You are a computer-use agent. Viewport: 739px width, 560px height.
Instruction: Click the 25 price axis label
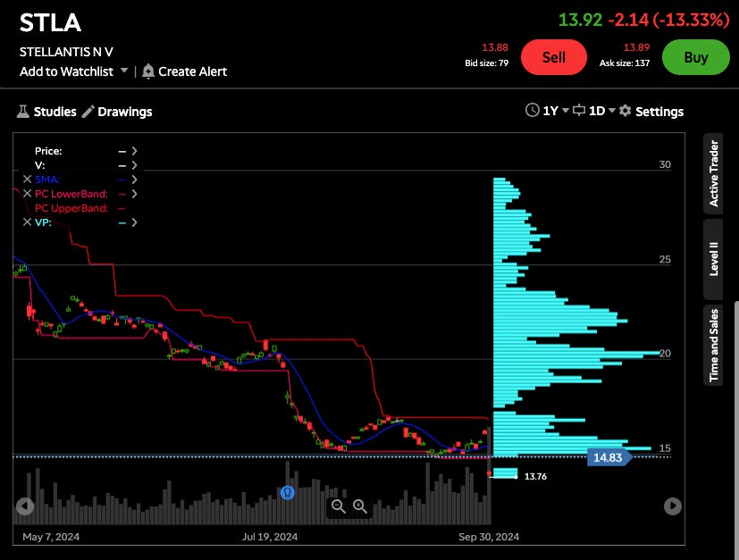[665, 259]
